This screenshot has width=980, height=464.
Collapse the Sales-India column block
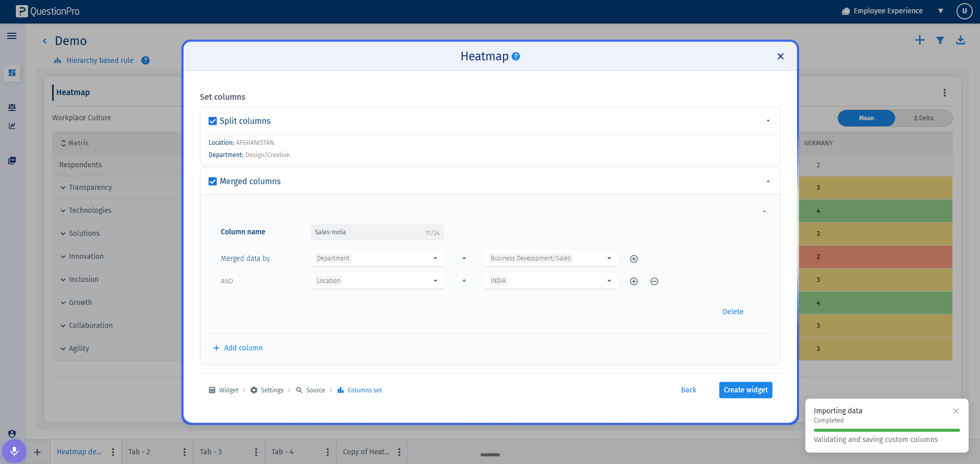click(764, 211)
